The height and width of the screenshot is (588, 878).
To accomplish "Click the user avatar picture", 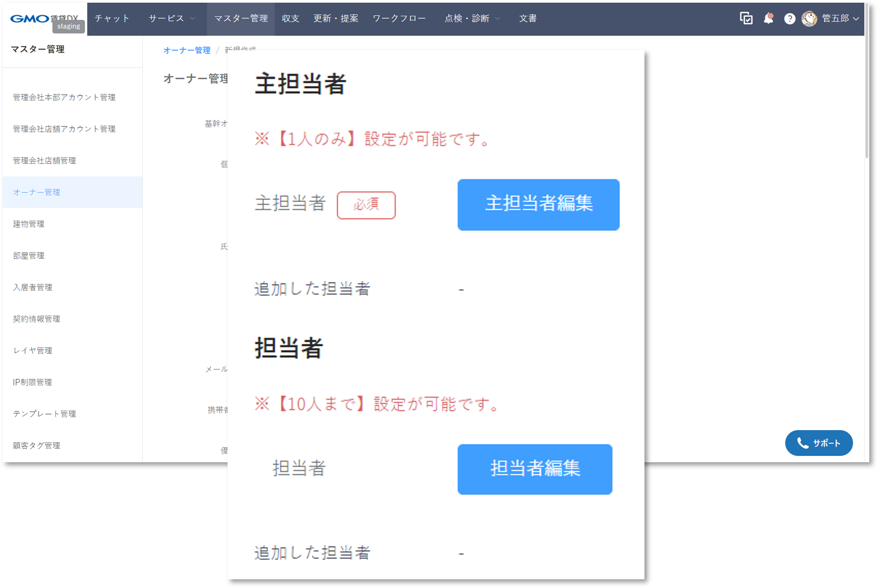I will [x=809, y=19].
